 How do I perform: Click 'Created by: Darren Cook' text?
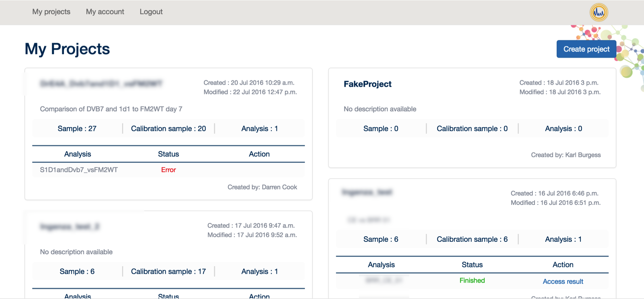262,187
